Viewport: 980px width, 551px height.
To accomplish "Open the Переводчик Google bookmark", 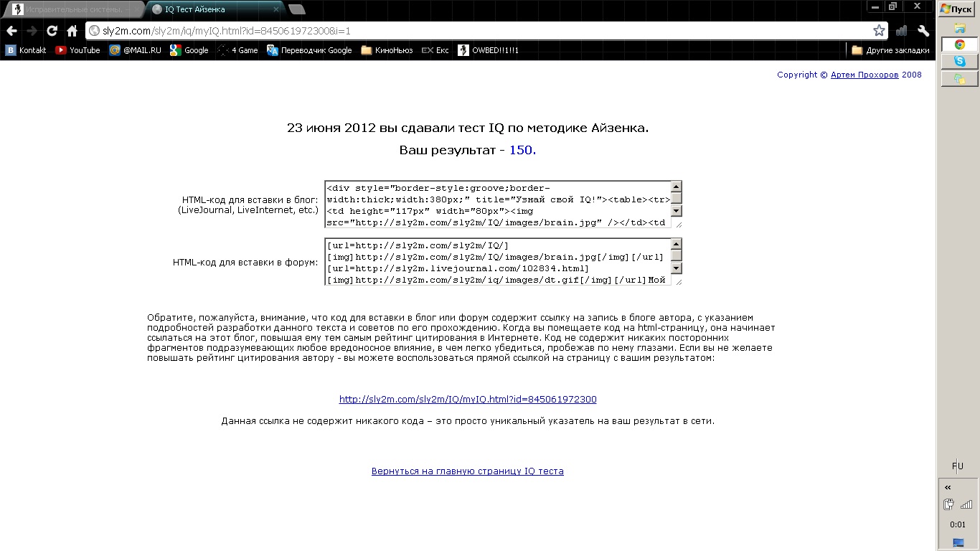I will tap(309, 50).
